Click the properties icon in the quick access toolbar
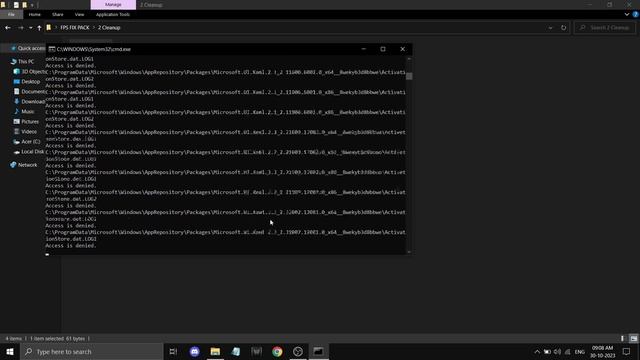 click(x=16, y=5)
